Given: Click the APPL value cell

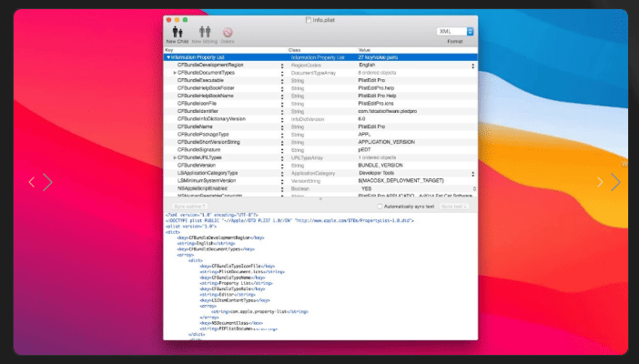Looking at the screenshot, I should pyautogui.click(x=364, y=135).
